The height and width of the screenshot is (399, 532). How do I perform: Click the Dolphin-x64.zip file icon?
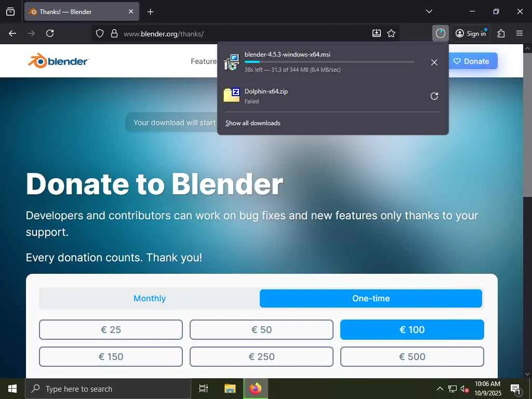(x=232, y=95)
